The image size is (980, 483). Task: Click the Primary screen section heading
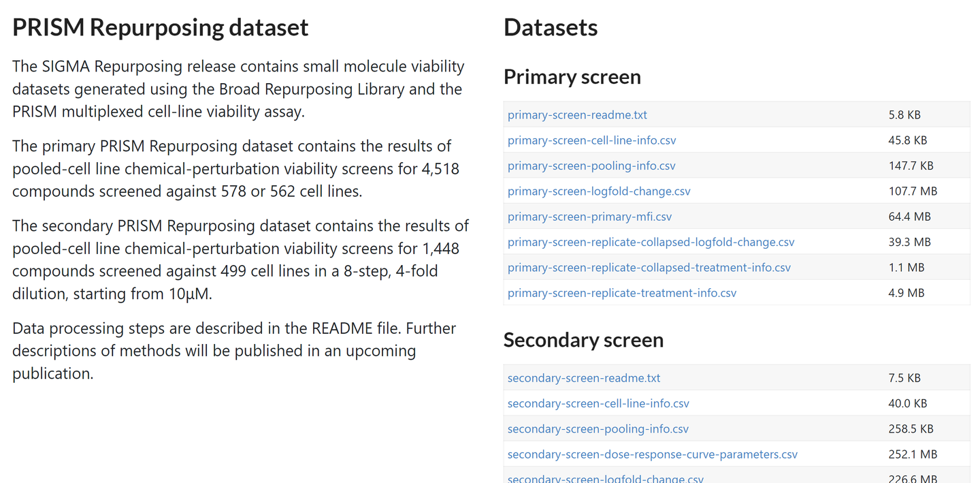point(572,77)
